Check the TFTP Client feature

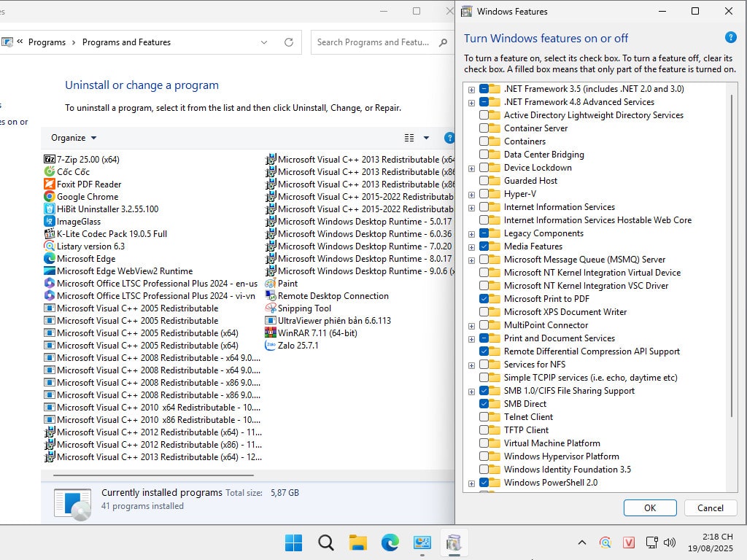[x=484, y=429]
